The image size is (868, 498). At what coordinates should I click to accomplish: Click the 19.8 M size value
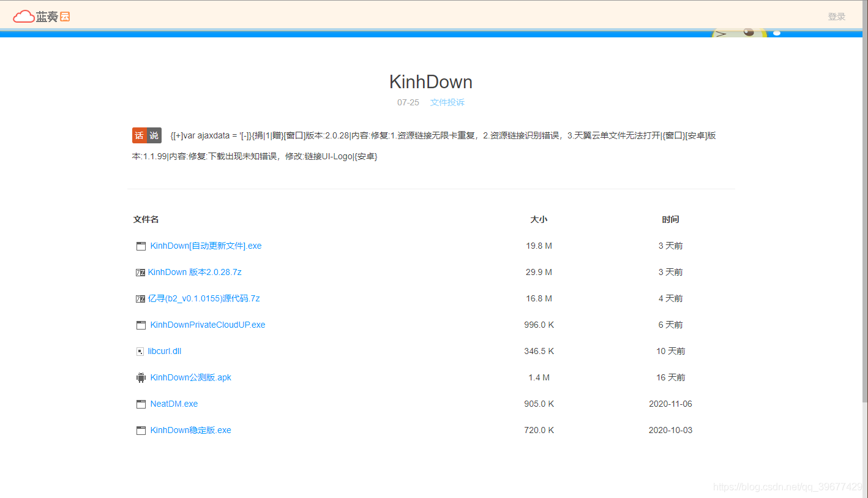pyautogui.click(x=539, y=246)
